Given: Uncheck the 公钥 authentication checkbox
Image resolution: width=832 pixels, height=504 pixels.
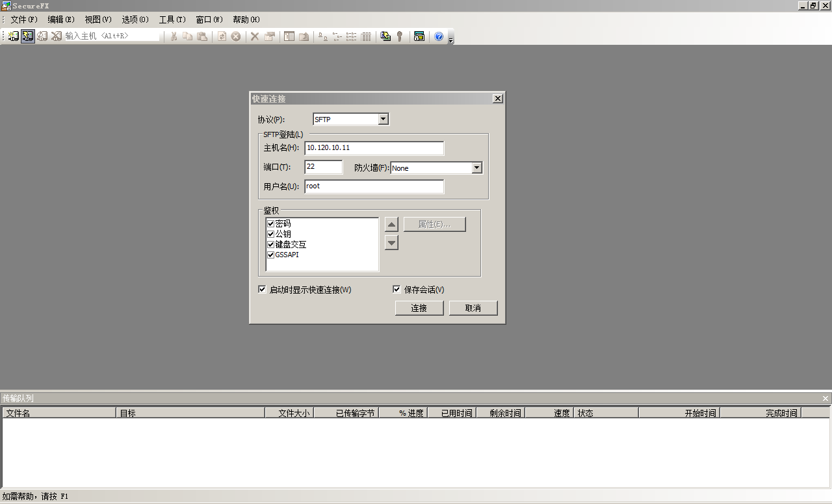Looking at the screenshot, I should [x=270, y=234].
